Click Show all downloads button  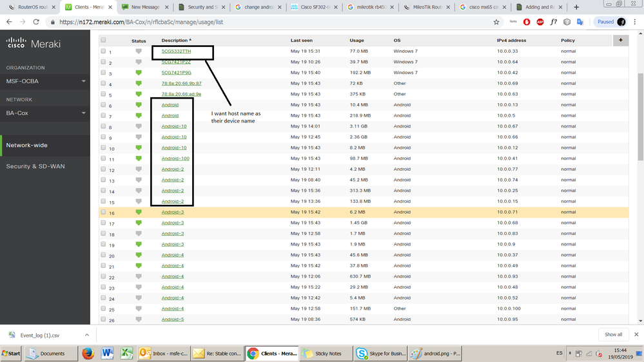613,335
